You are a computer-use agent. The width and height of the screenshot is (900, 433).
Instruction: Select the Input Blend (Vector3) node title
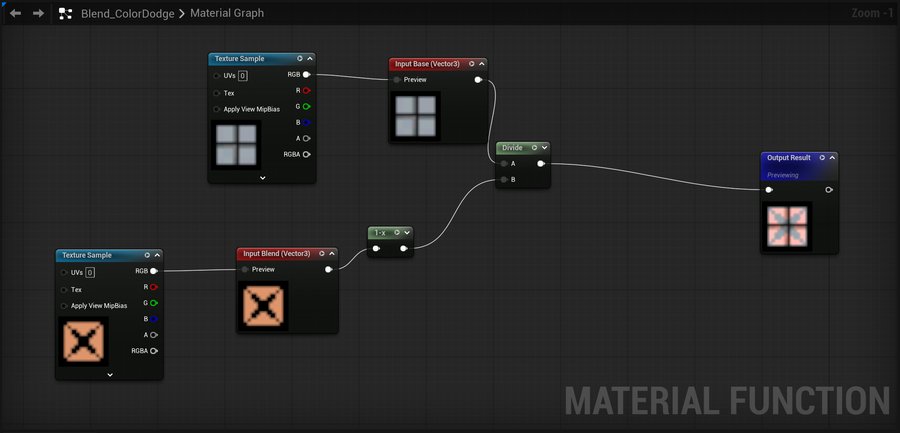[x=276, y=254]
